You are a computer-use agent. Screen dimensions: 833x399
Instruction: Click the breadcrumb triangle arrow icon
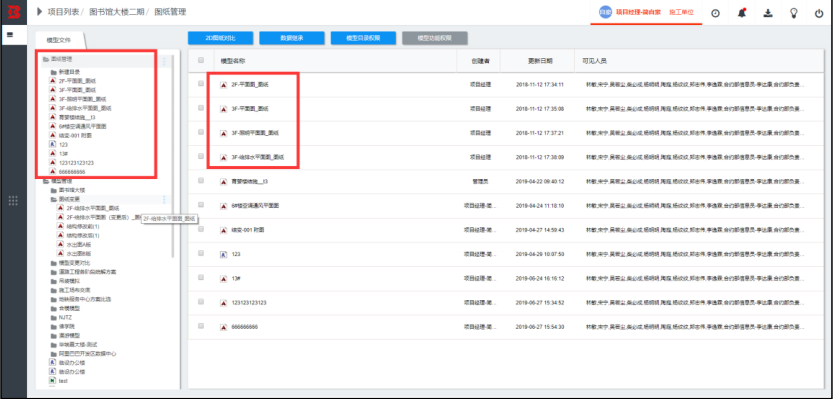(x=39, y=12)
